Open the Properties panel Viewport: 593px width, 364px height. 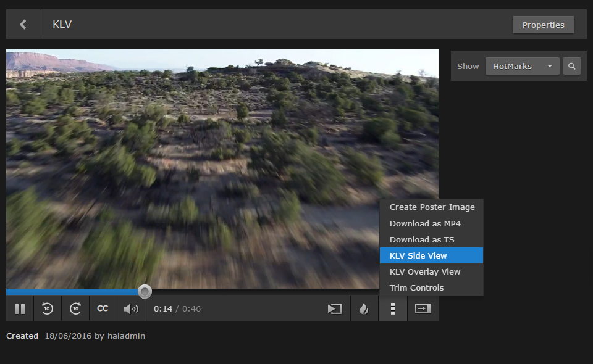544,25
